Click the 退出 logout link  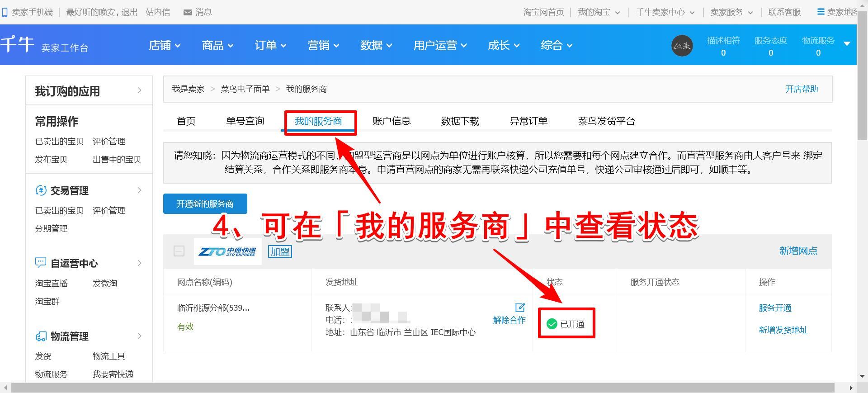(129, 12)
